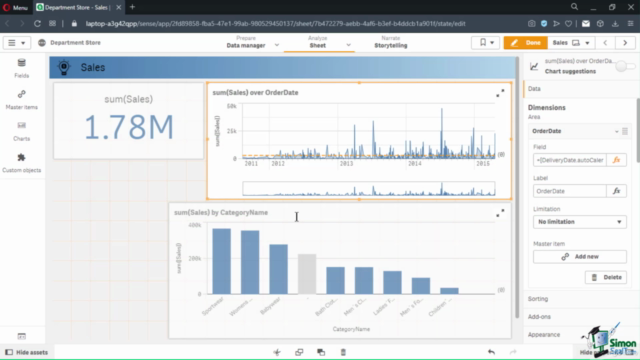
Task: Click the delete trash icon in bottom toolbar
Action: (343, 352)
